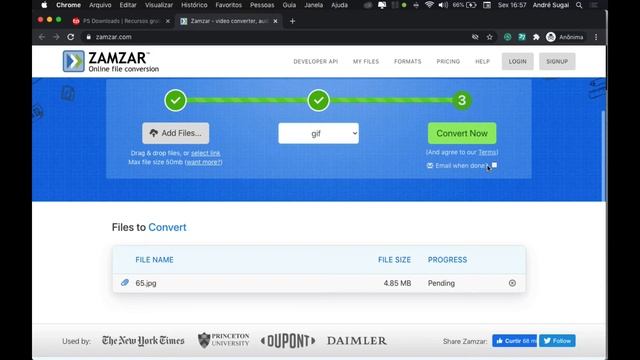Click the 65.jpg file name
This screenshot has height=360, width=640.
[146, 283]
